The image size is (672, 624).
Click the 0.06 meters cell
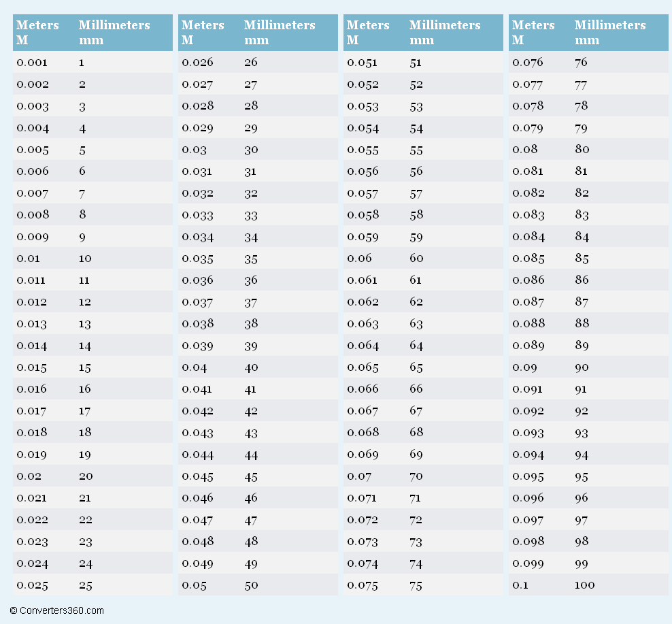point(360,259)
